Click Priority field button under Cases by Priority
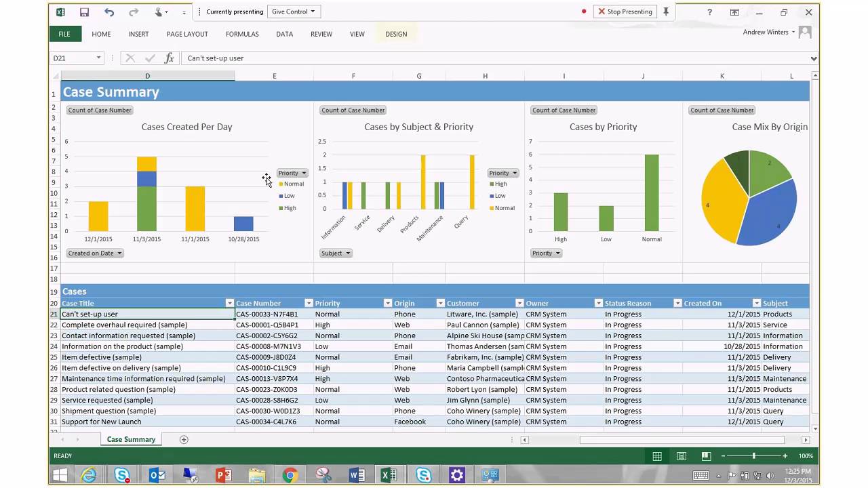 pos(547,253)
